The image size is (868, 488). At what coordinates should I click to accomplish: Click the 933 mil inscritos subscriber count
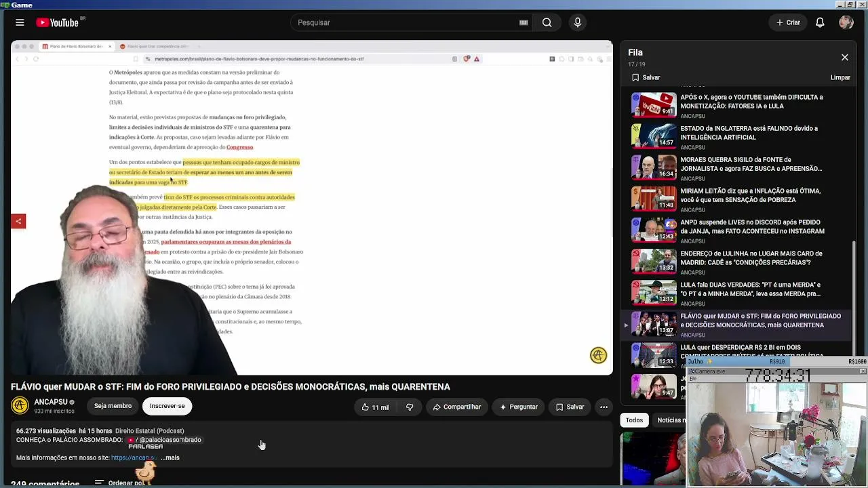(54, 411)
